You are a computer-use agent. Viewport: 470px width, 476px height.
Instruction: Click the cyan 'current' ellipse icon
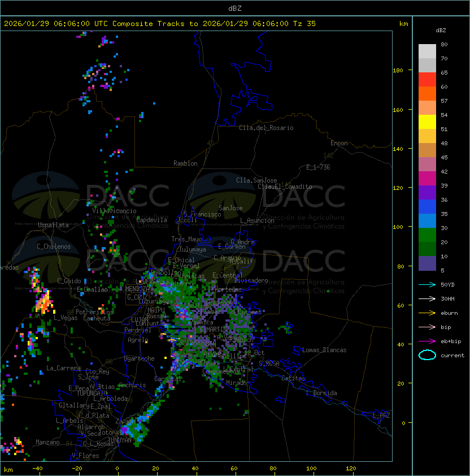pos(427,355)
